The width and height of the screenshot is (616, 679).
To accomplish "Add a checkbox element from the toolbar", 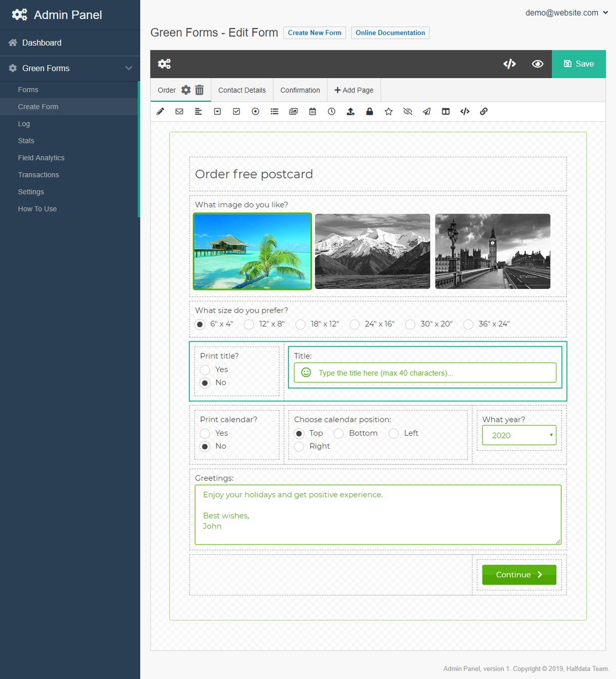I will click(236, 111).
